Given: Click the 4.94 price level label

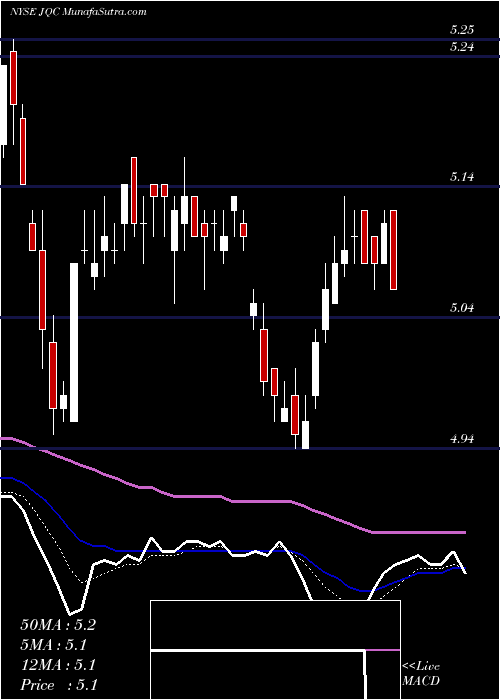Looking at the screenshot, I should (462, 439).
